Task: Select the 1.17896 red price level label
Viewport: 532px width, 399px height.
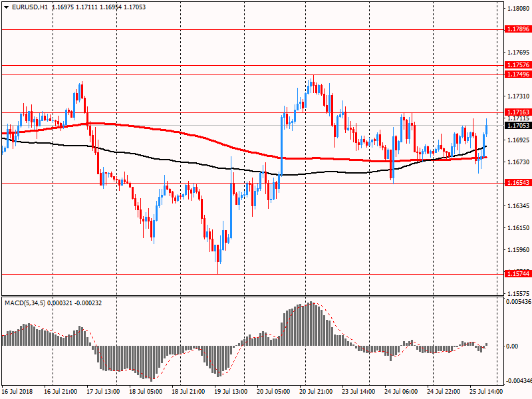Action: [x=518, y=29]
